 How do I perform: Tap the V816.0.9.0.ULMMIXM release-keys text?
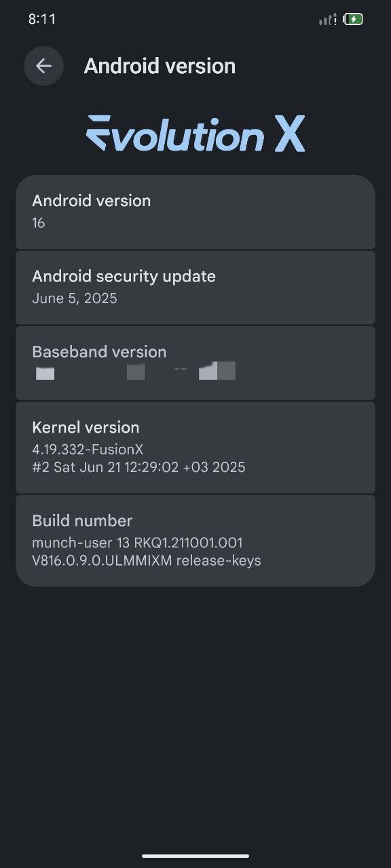[147, 561]
